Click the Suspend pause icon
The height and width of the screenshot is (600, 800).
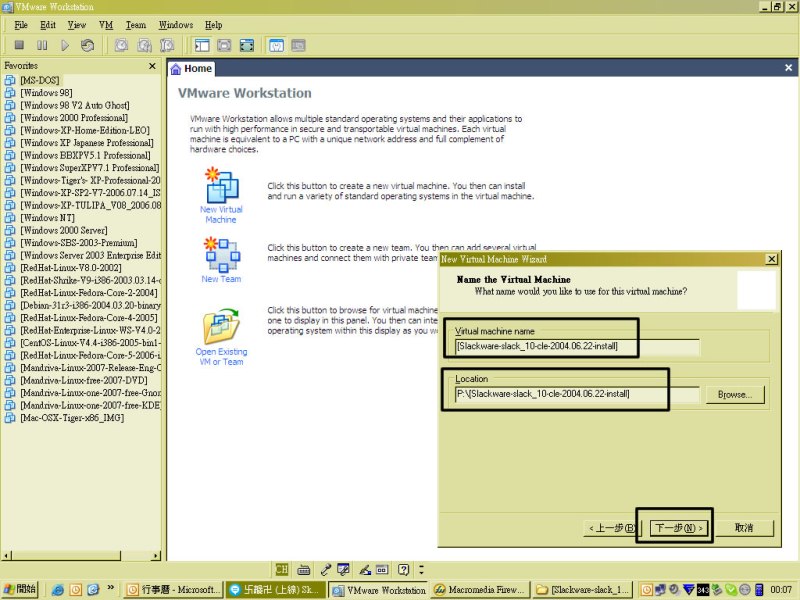(42, 45)
